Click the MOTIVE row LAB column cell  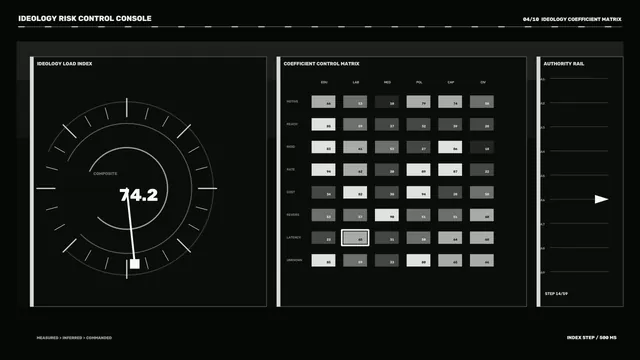coord(355,102)
